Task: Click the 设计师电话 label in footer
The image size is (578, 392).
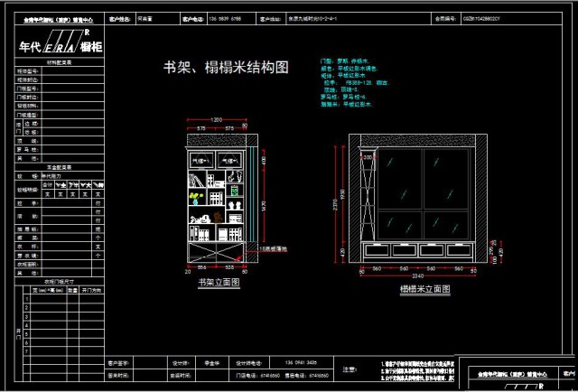Action: [x=248, y=363]
